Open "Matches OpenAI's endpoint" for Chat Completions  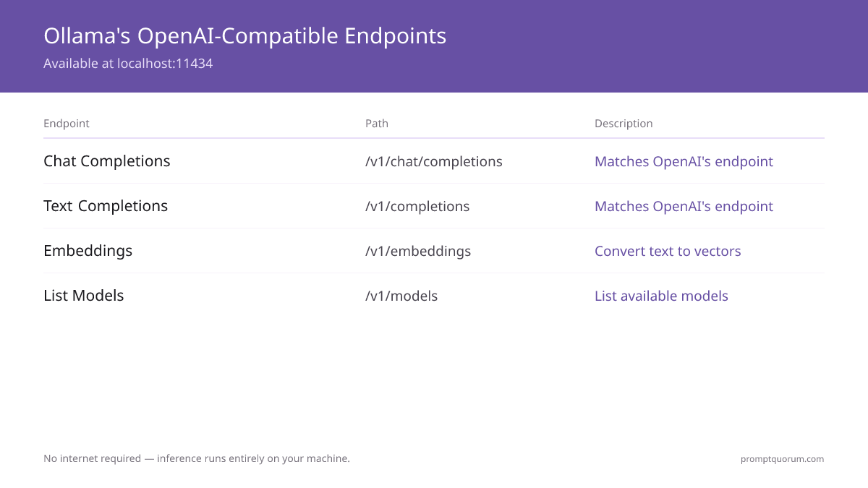[x=684, y=162]
